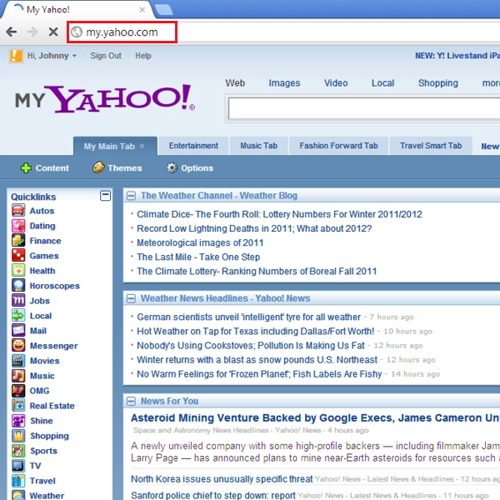Click the Real Estate icon
500x500 pixels.
pyautogui.click(x=18, y=406)
